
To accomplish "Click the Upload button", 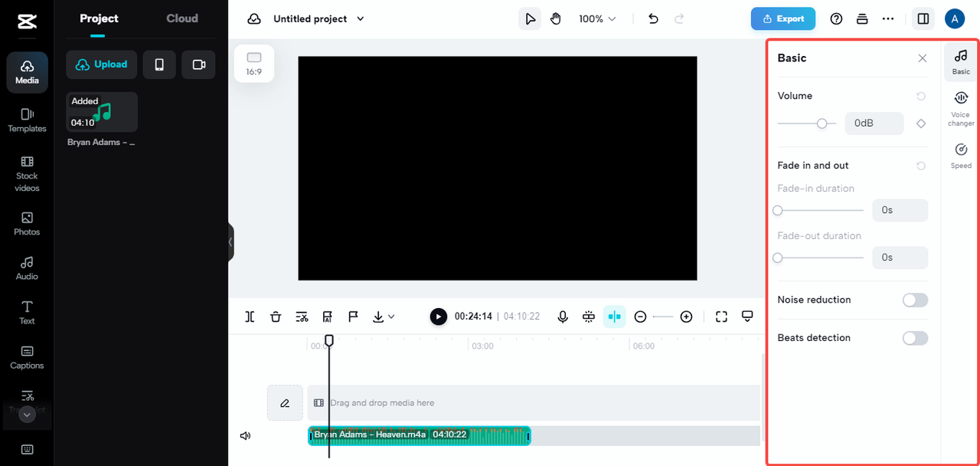I will (x=102, y=64).
